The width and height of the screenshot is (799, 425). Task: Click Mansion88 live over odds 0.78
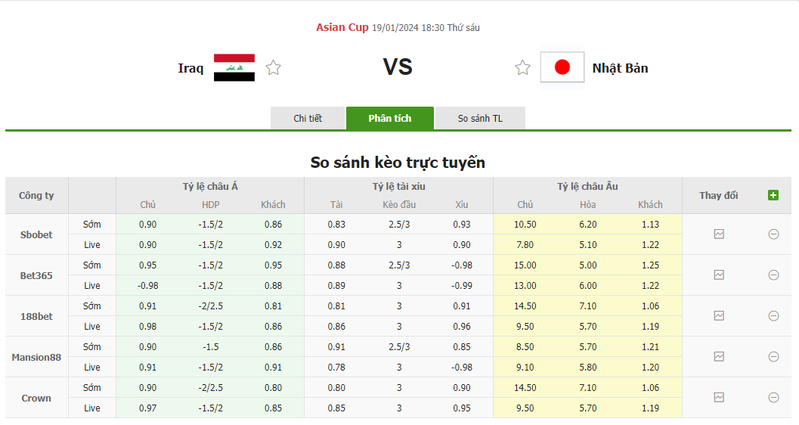pos(336,367)
